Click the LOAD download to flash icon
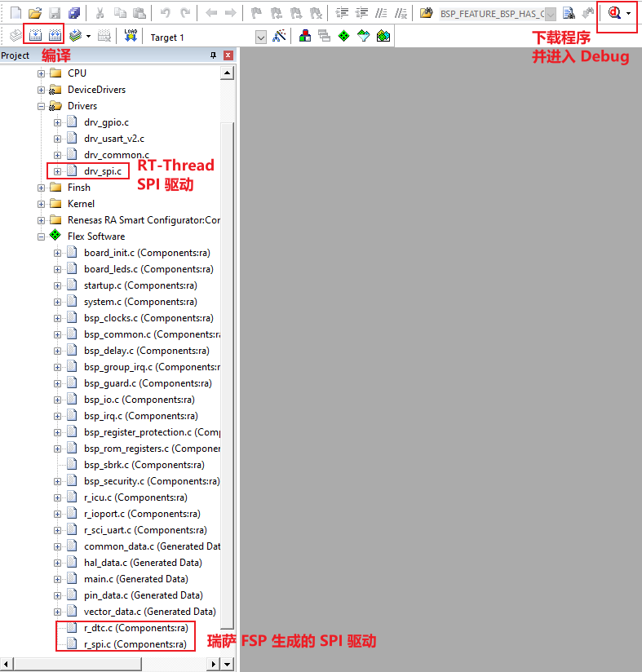Screen dimensions: 642x672 tap(131, 36)
